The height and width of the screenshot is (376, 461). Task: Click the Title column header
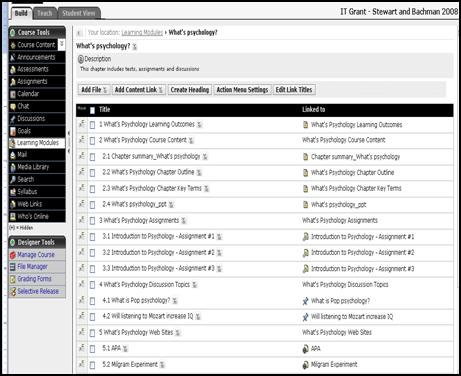pos(104,110)
